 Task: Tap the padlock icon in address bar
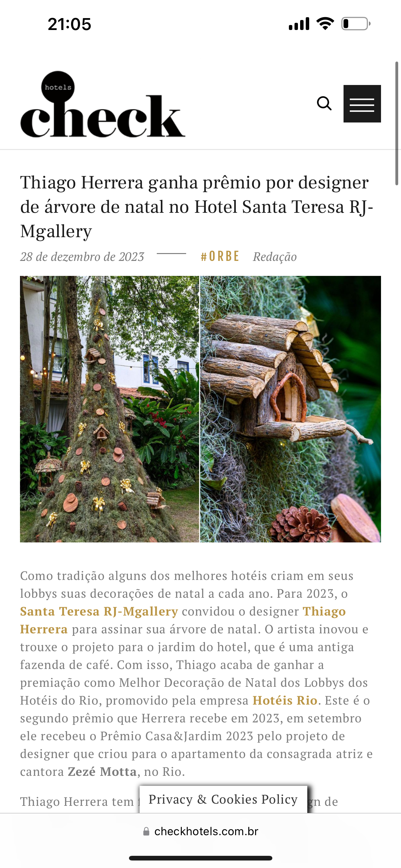pos(146,831)
